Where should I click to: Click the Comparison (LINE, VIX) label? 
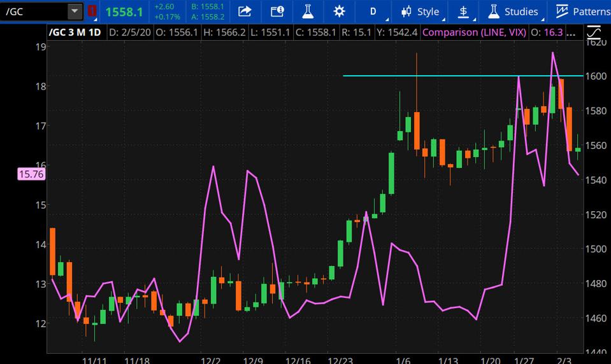pos(474,32)
